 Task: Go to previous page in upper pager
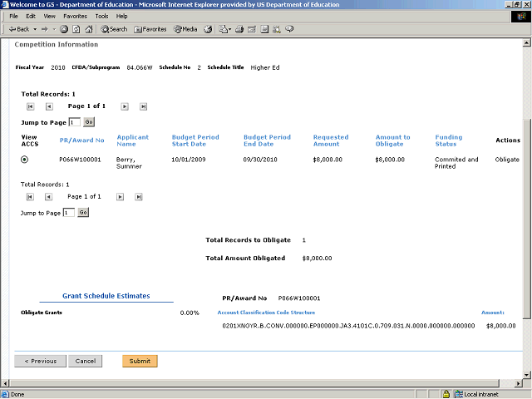(49, 106)
